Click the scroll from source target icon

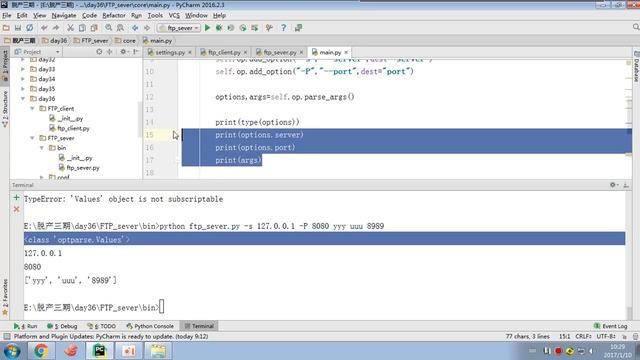pos(99,52)
